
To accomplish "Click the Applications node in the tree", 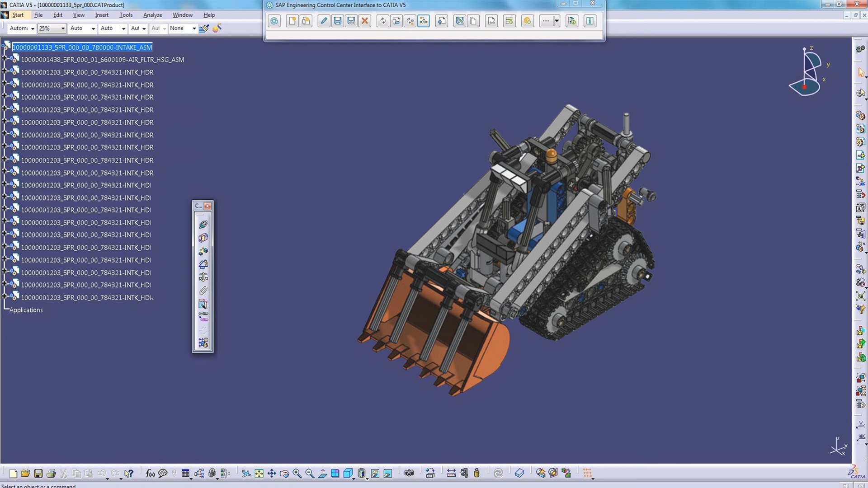I will tap(26, 310).
